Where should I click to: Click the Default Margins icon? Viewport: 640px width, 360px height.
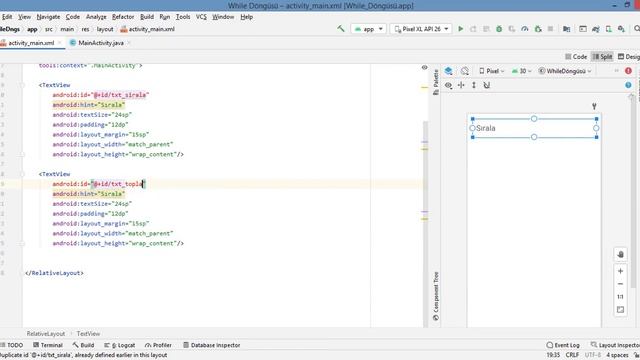[x=461, y=85]
